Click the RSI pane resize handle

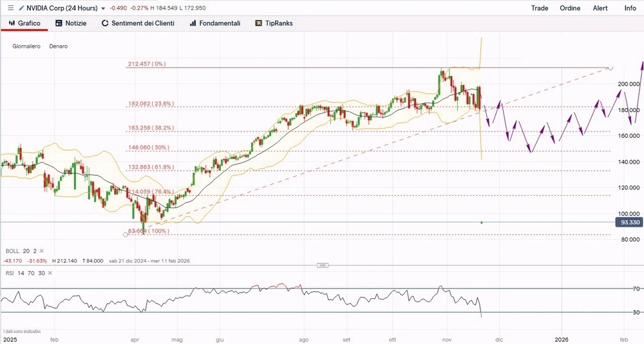click(x=323, y=265)
